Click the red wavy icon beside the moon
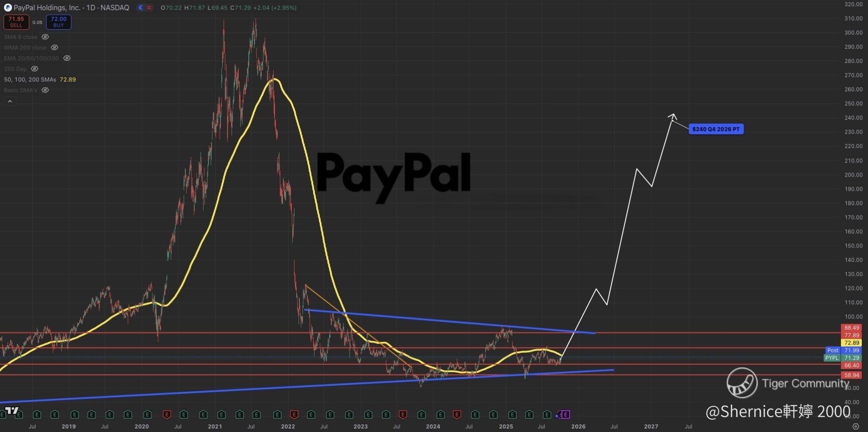 point(149,8)
